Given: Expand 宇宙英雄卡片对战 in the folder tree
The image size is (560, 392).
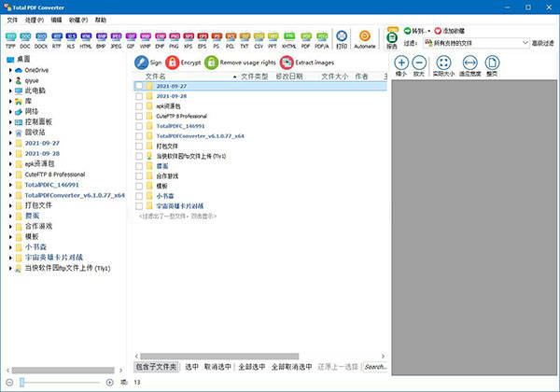Looking at the screenshot, I should pos(10,258).
